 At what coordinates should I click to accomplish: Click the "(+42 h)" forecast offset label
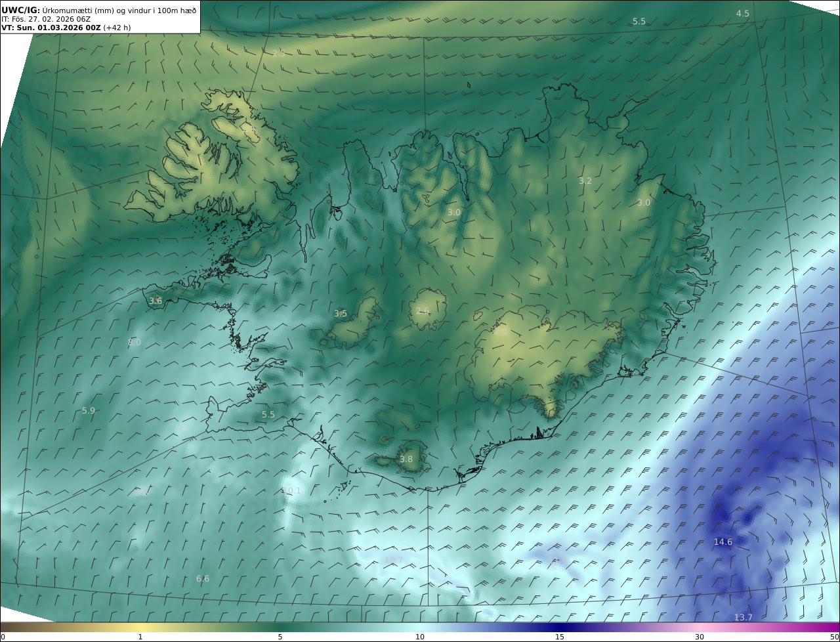(x=118, y=28)
